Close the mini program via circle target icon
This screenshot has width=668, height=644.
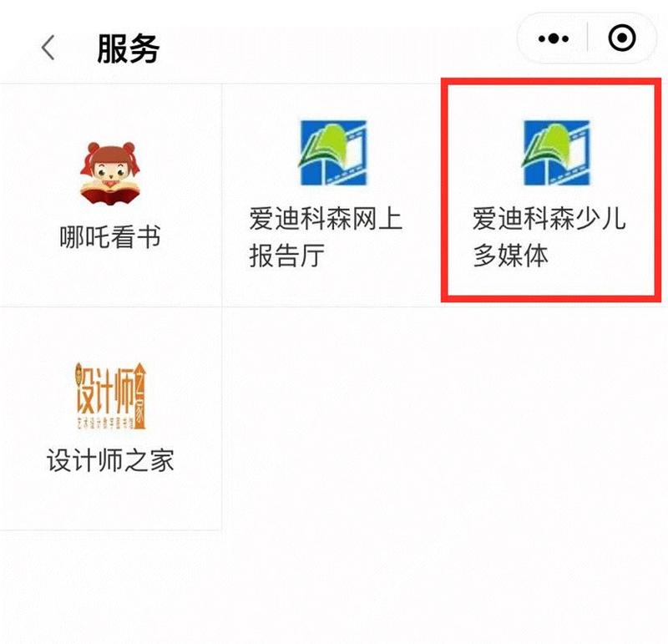point(621,38)
